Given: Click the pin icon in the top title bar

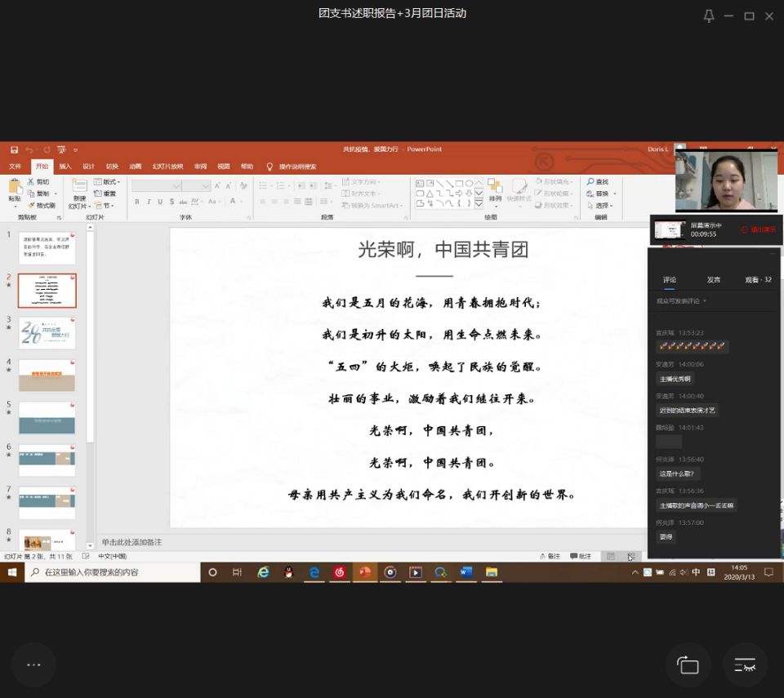Looking at the screenshot, I should [x=709, y=16].
